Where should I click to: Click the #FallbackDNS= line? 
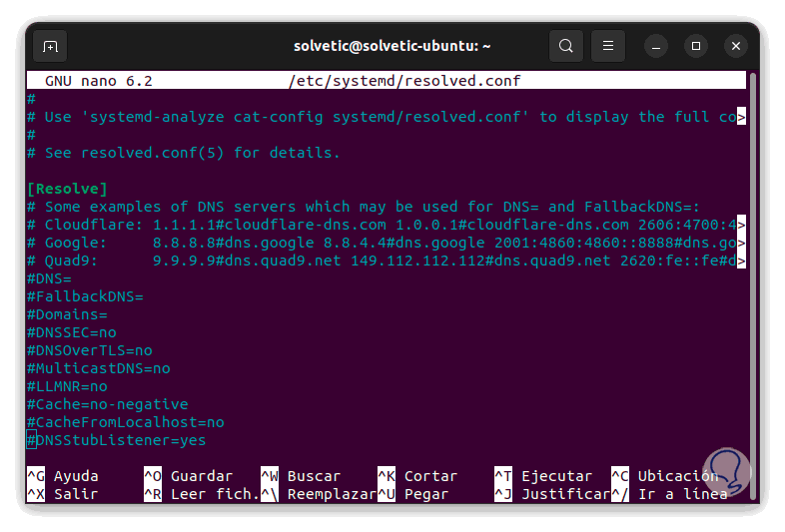pos(85,296)
